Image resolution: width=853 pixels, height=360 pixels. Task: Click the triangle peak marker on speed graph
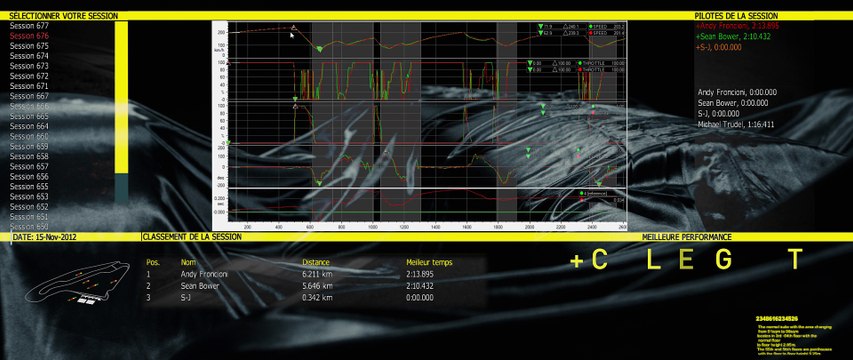294,26
